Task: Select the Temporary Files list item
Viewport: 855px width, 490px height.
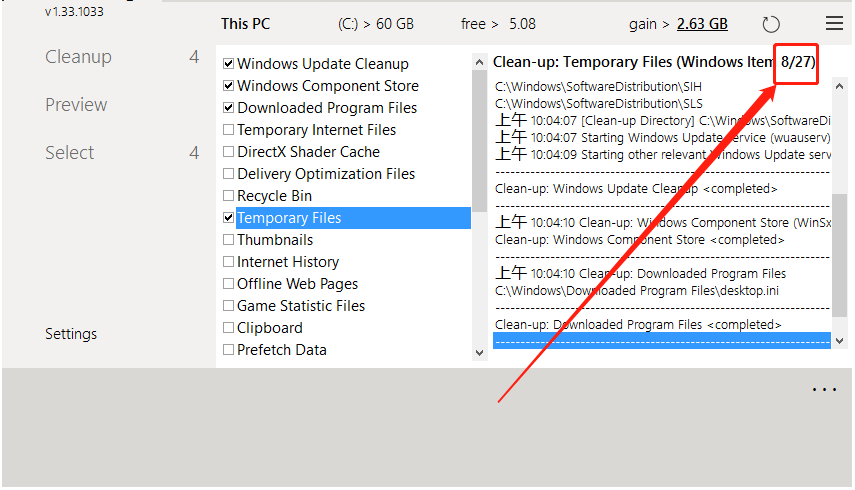Action: (289, 218)
